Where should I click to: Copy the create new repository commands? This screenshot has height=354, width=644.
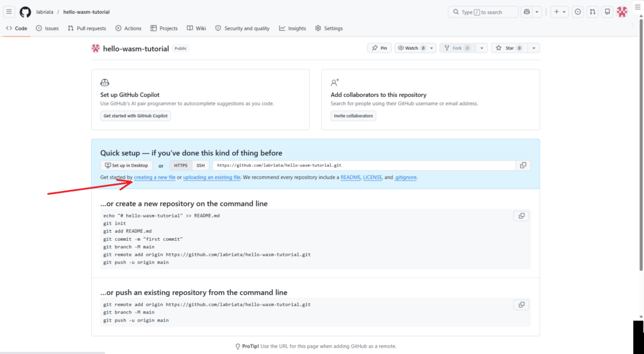(x=521, y=216)
